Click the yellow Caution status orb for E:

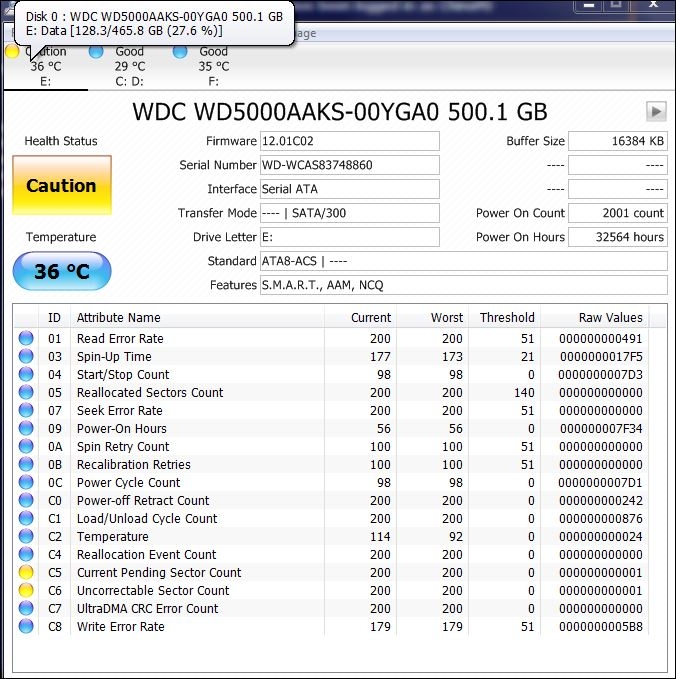coord(12,52)
